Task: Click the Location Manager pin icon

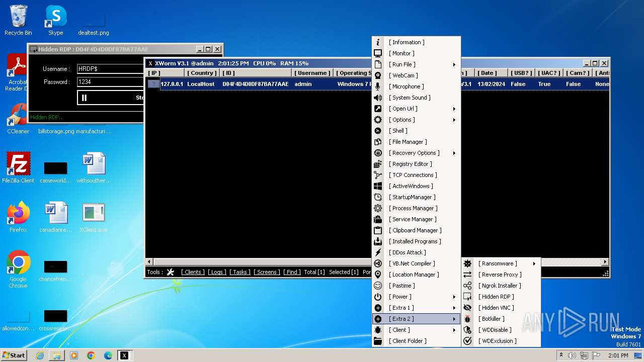Action: coord(378,275)
